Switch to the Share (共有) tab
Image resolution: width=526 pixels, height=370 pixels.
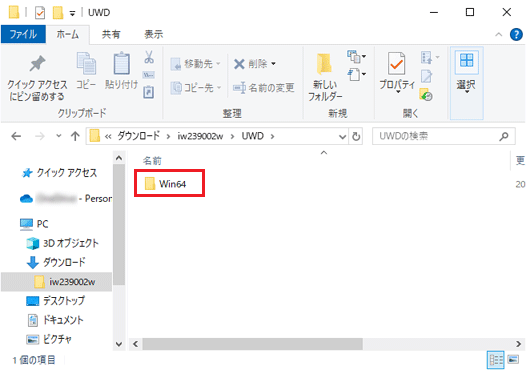pyautogui.click(x=111, y=34)
